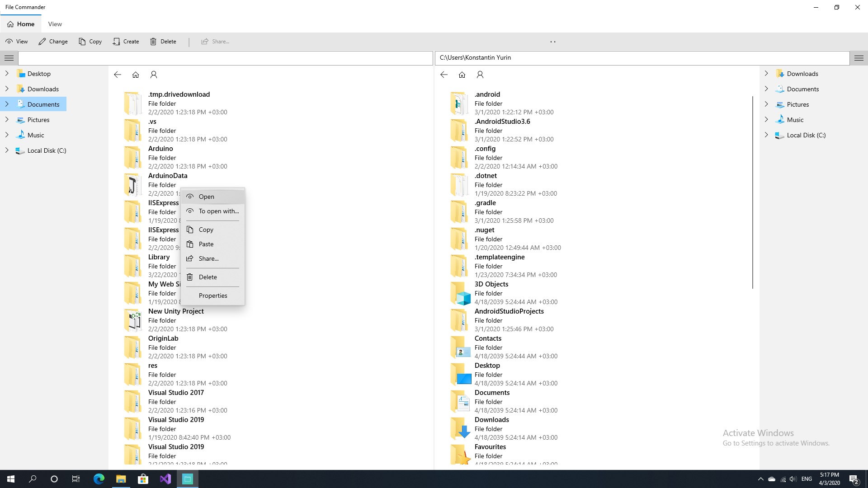868x488 pixels.
Task: Click the left pane hamburger menu icon
Action: pos(9,58)
